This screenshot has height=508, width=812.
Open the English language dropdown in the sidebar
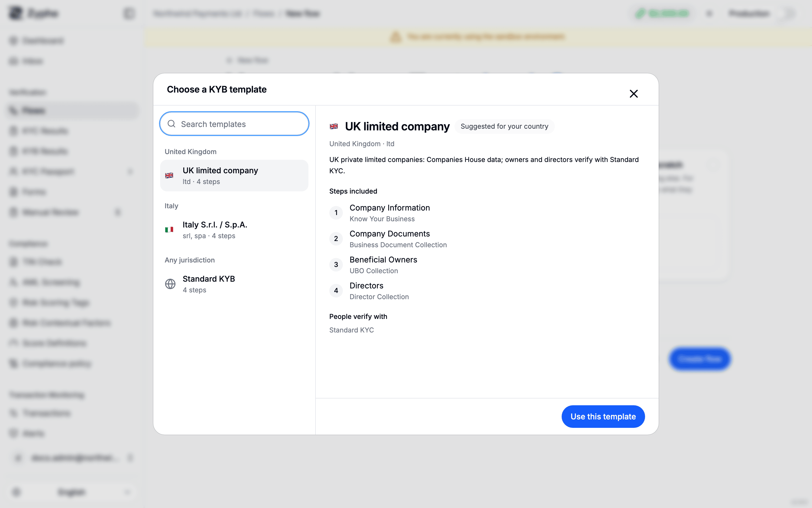coord(71,492)
